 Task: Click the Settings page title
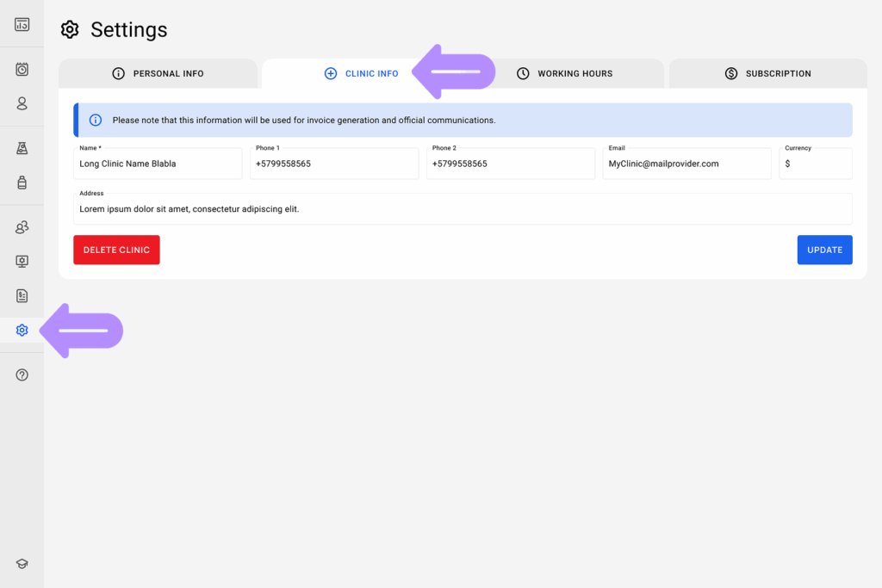click(x=129, y=29)
